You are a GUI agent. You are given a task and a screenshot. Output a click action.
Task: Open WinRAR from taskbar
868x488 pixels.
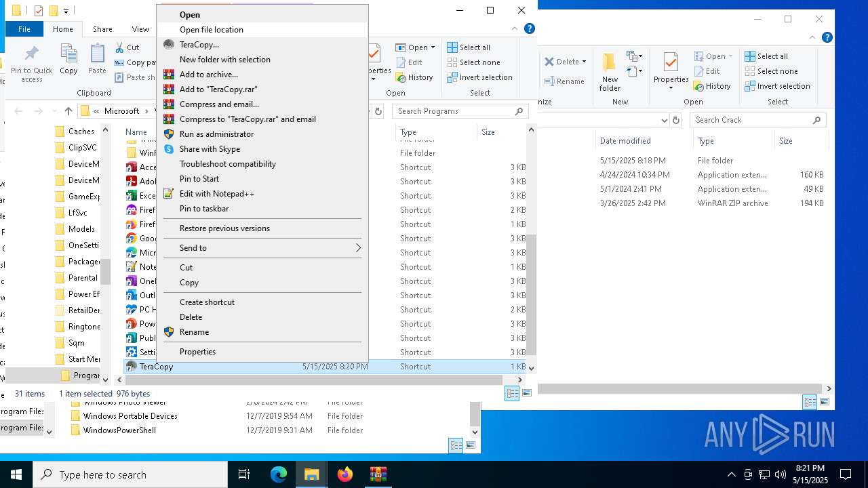coord(378,474)
